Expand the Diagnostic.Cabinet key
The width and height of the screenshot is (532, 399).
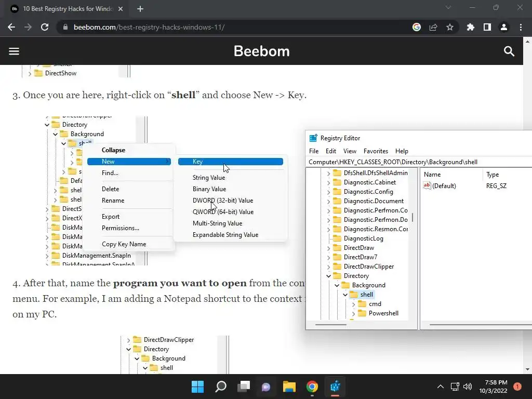(x=328, y=182)
